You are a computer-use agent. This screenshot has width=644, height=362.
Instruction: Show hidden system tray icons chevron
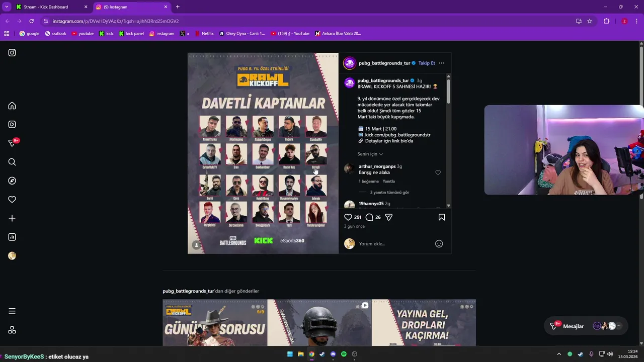point(558,354)
